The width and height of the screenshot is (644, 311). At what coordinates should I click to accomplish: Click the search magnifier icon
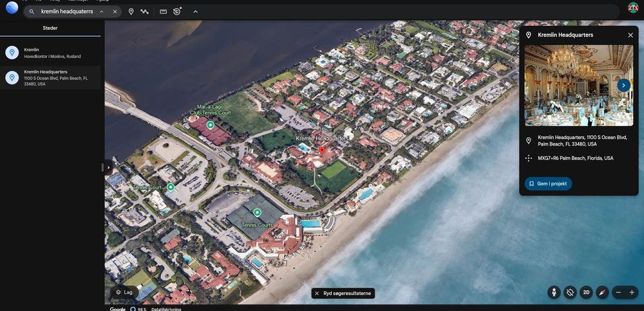32,12
